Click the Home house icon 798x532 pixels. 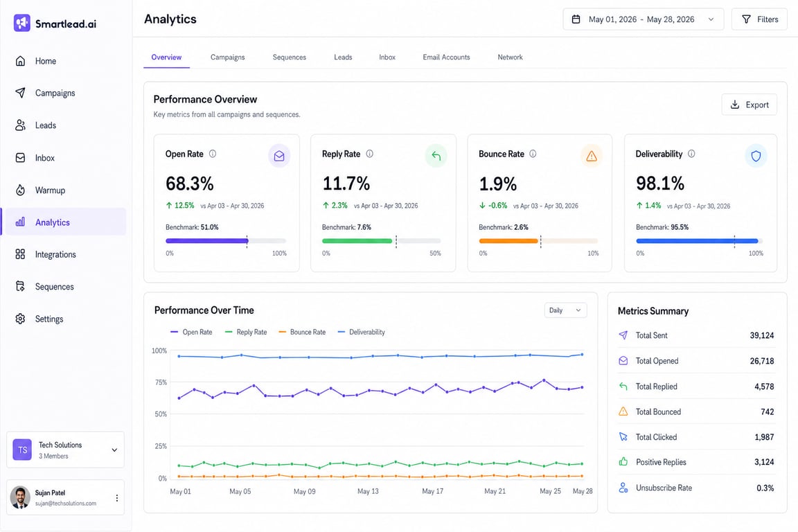point(20,61)
